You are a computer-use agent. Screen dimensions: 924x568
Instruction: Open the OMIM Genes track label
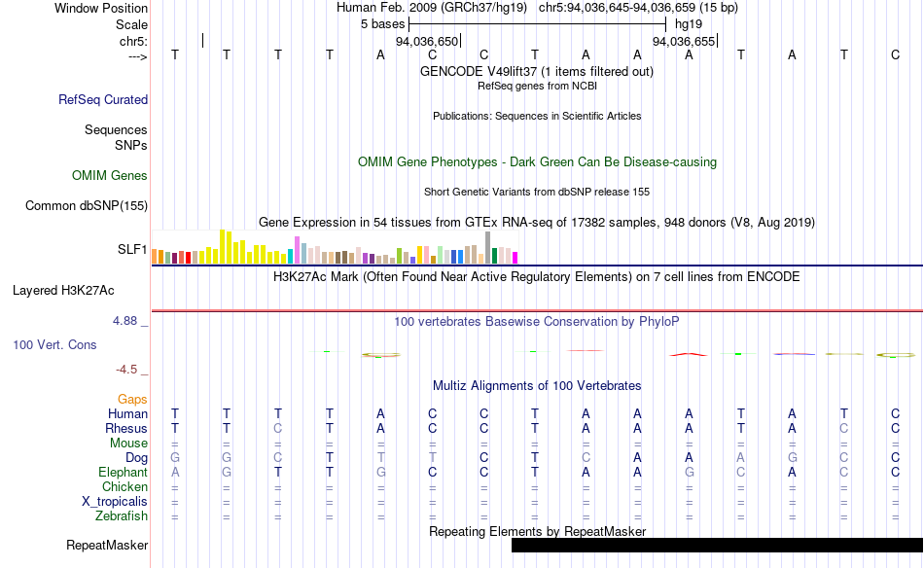coord(110,176)
